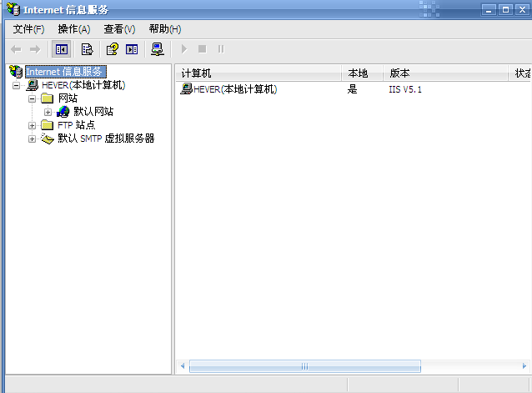Image resolution: width=532 pixels, height=393 pixels.
Task: Open the Help toolbar icon with question mark
Action: click(x=113, y=49)
